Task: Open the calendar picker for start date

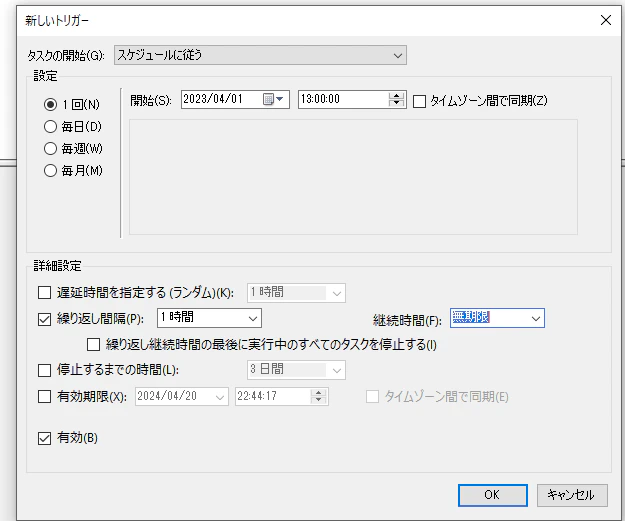Action: [273, 99]
